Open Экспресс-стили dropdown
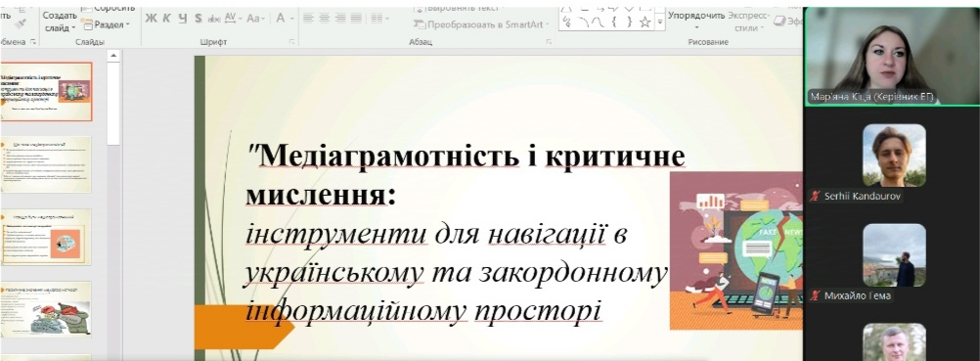980x361 pixels. (x=748, y=22)
